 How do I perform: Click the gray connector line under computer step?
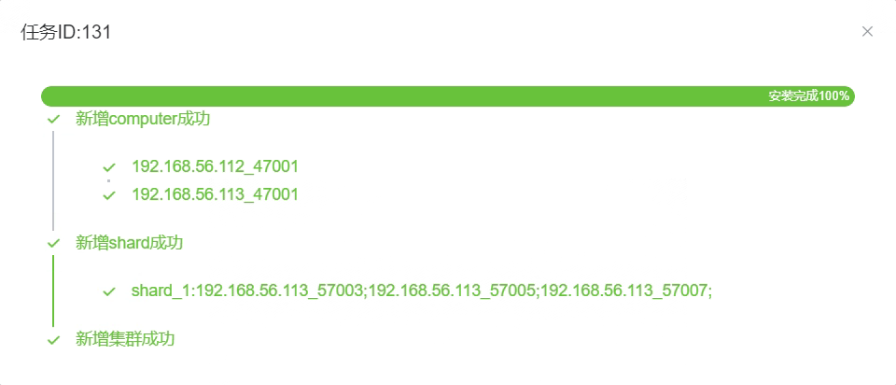click(53, 181)
